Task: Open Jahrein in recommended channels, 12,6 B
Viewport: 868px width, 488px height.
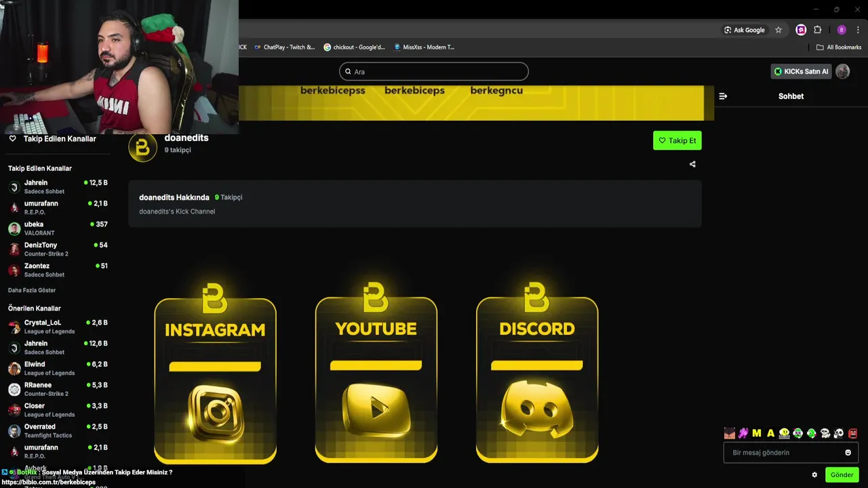Action: pos(58,348)
